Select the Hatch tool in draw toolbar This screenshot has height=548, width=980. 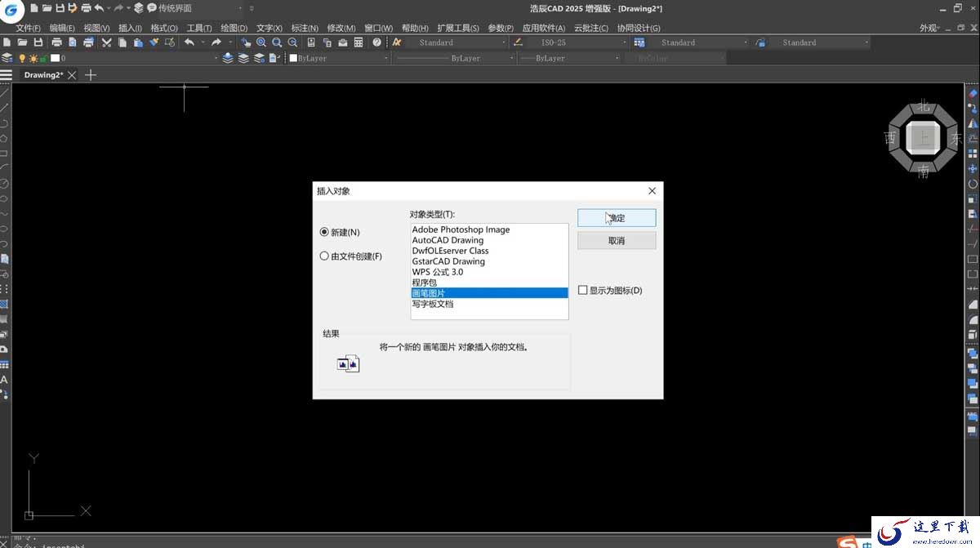coord(5,304)
